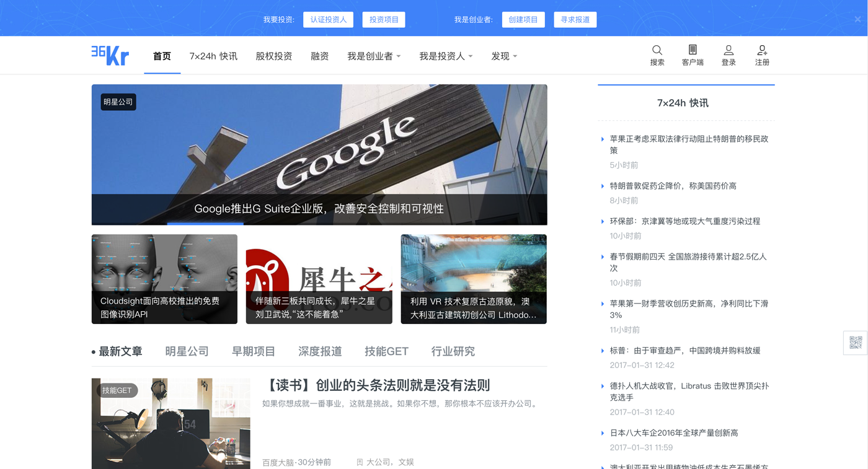The width and height of the screenshot is (868, 469).
Task: Click 技能GET tag on article image
Action: (x=117, y=390)
